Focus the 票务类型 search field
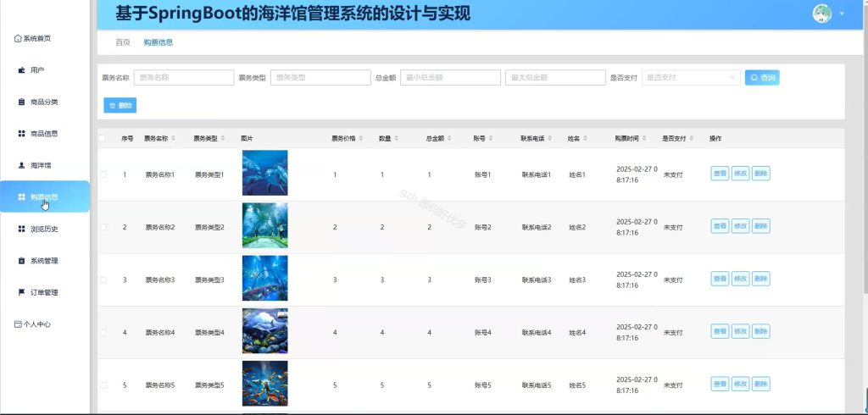The height and width of the screenshot is (415, 868). 320,77
